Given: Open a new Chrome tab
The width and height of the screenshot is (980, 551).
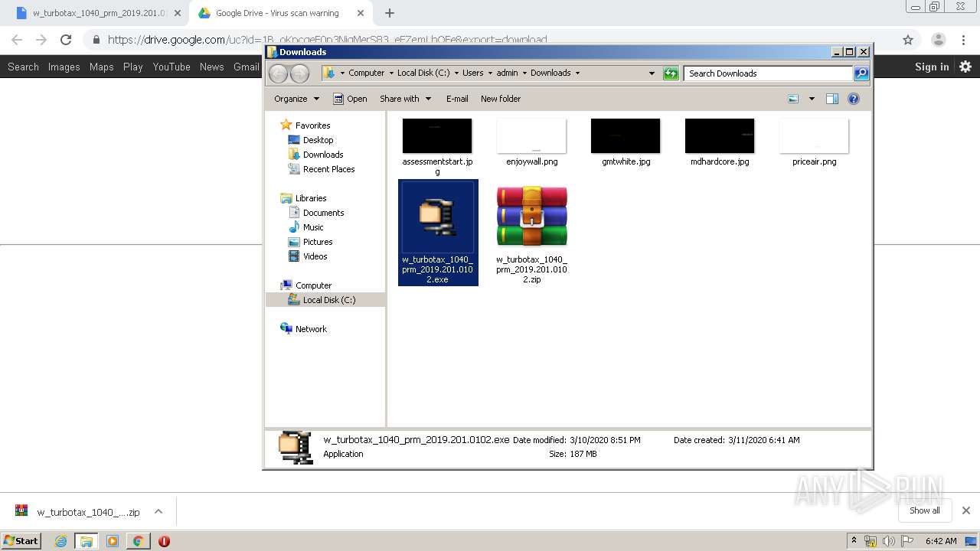Looking at the screenshot, I should (x=390, y=13).
